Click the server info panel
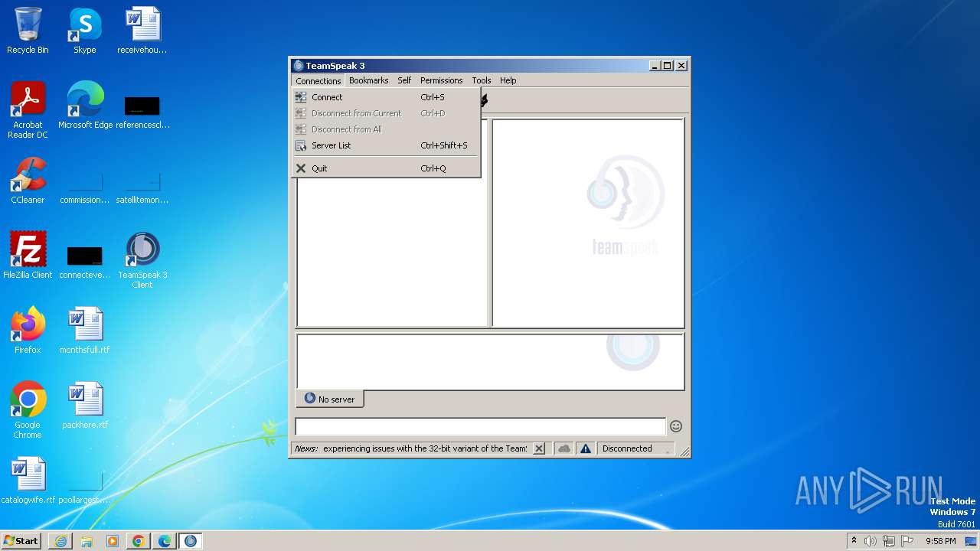 (x=588, y=223)
